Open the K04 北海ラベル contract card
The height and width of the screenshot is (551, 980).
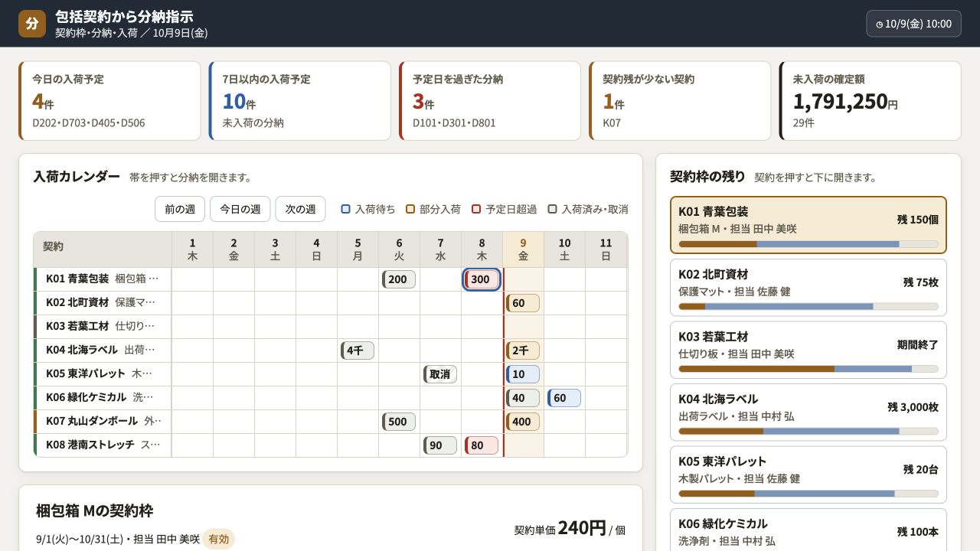click(808, 412)
